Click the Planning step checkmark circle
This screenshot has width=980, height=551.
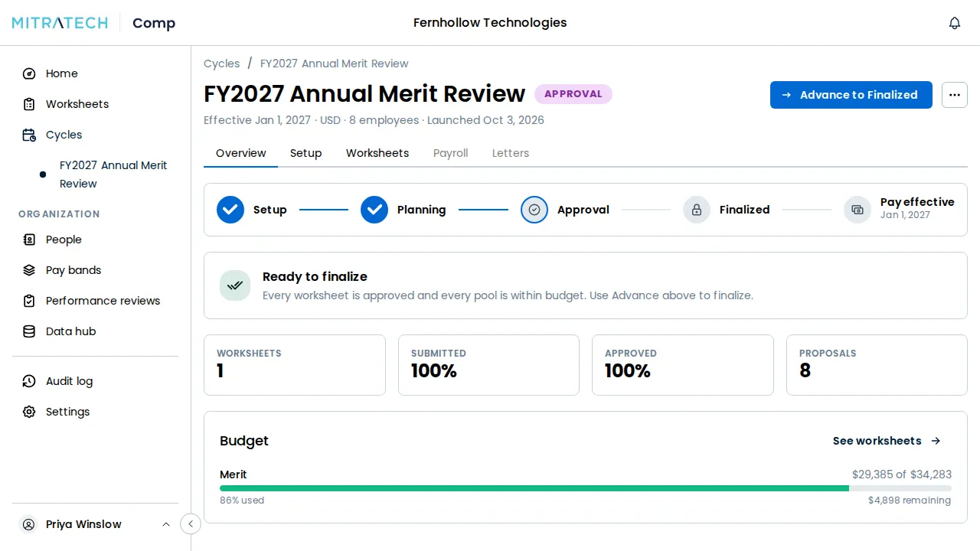[x=374, y=210]
